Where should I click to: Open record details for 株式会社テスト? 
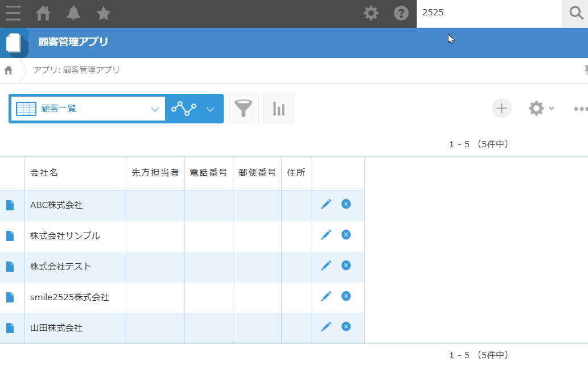pos(10,267)
